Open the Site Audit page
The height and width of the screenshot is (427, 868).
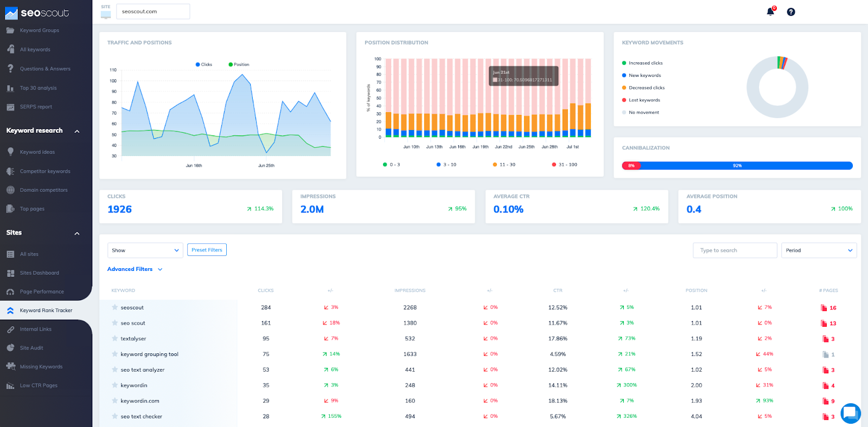click(x=31, y=348)
